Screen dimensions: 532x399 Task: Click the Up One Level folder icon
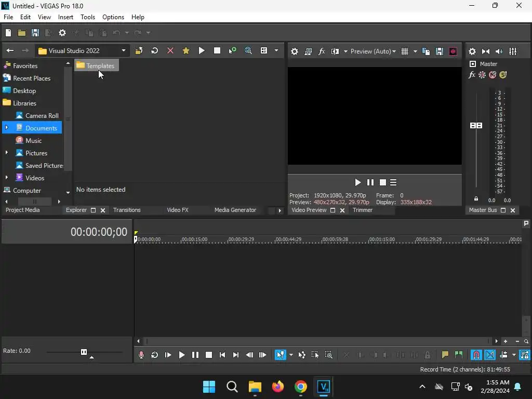[139, 51]
